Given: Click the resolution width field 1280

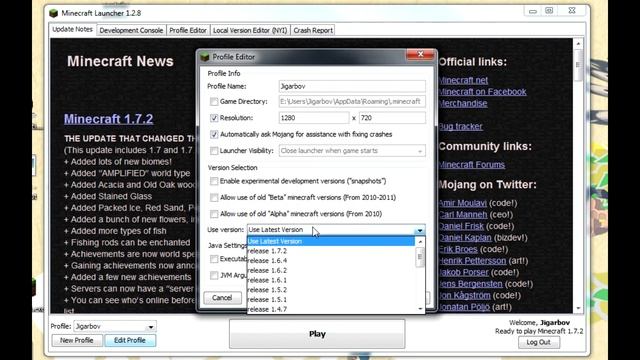Looking at the screenshot, I should click(314, 118).
